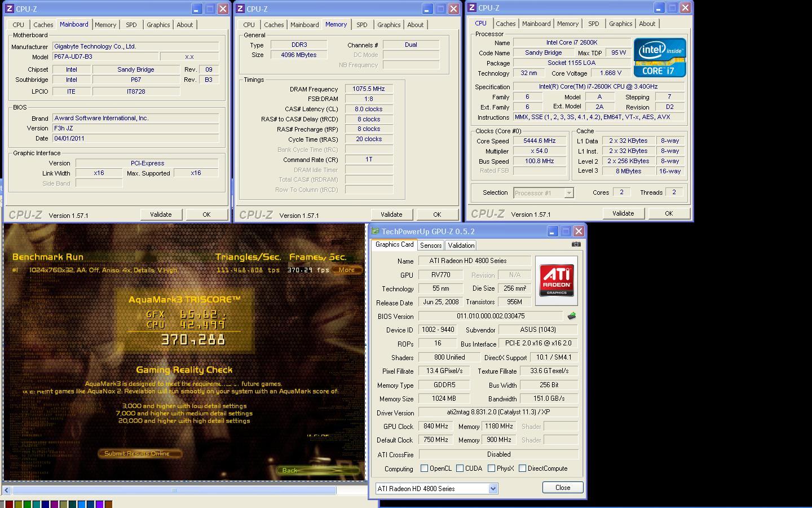This screenshot has width=812, height=508.
Task: Open the Processor #1 selection dropdown
Action: (x=569, y=193)
